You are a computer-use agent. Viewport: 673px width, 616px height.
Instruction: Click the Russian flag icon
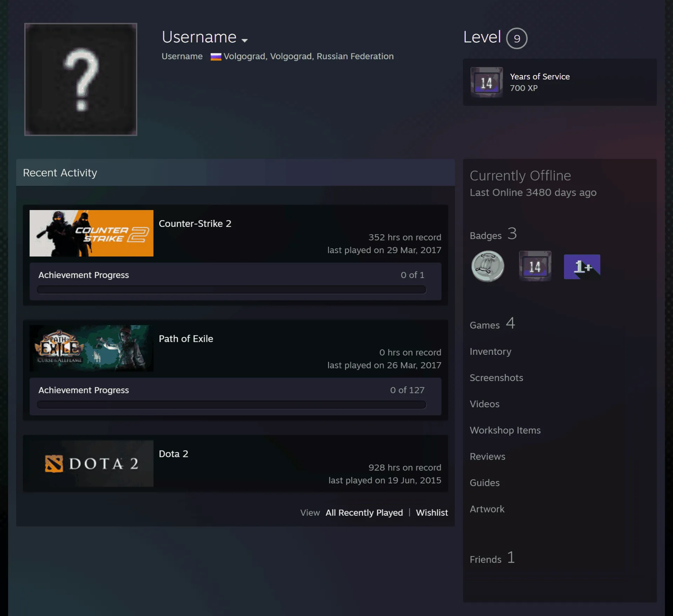tap(216, 57)
